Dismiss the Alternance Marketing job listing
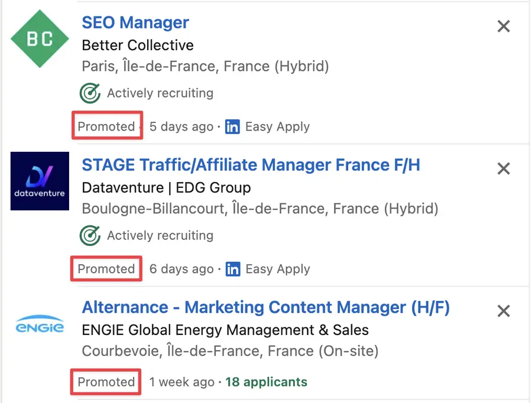The width and height of the screenshot is (532, 403). coord(503,311)
